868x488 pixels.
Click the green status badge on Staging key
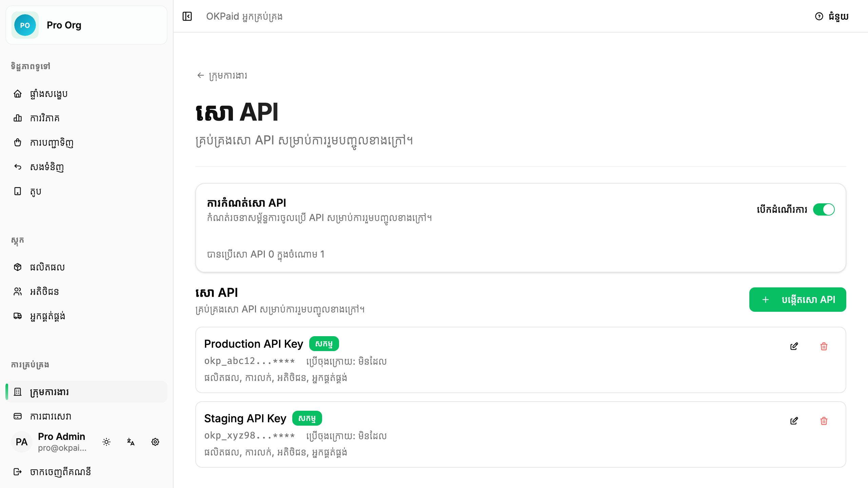(307, 418)
